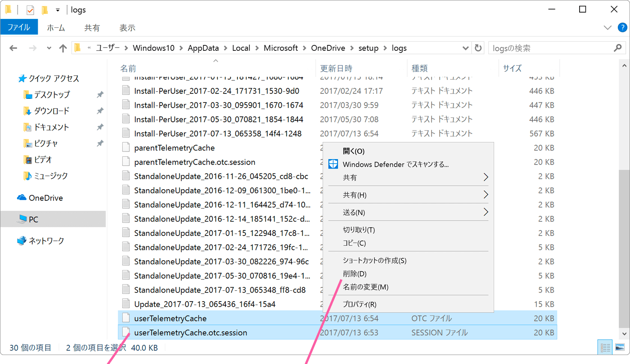This screenshot has height=364, width=630.
Task: Click the userTelemetryCache.otc.session file icon
Action: 126,333
